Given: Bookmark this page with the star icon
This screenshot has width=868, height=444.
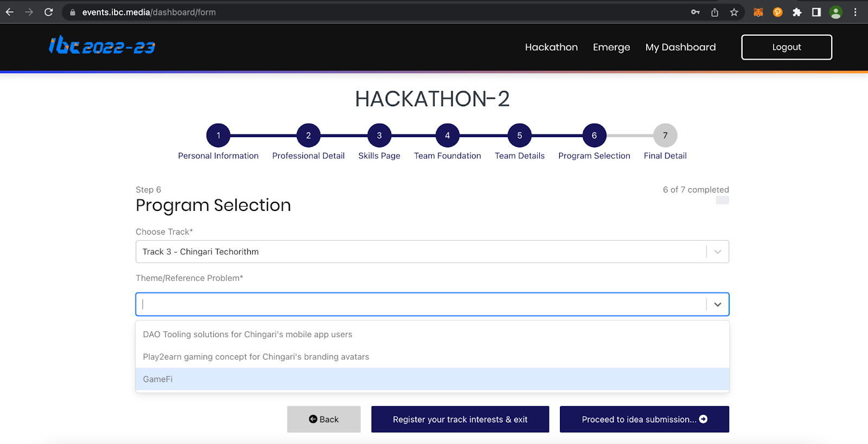Looking at the screenshot, I should click(x=734, y=12).
